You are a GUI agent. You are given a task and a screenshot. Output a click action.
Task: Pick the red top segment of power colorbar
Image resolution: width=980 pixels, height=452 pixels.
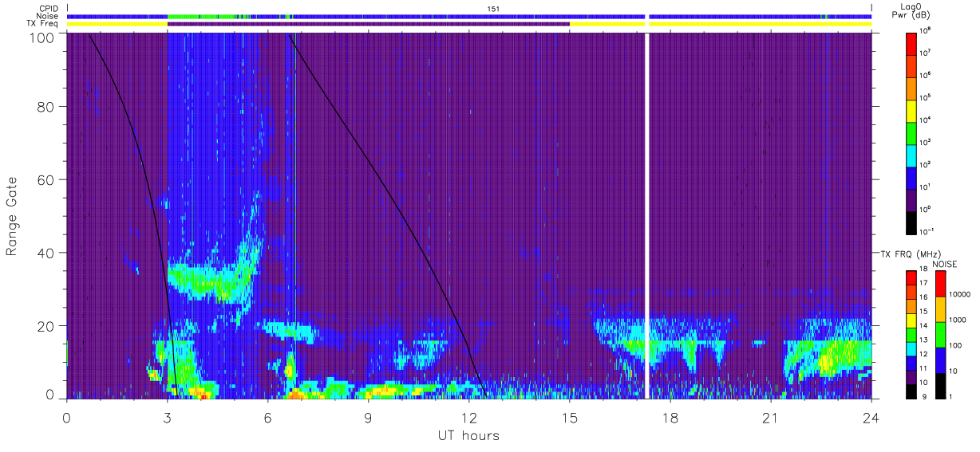pos(911,43)
